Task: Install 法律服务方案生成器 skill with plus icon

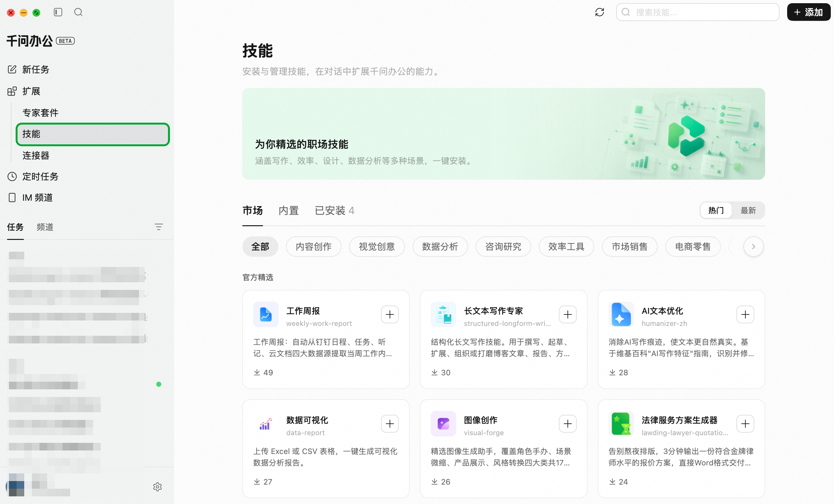Action: point(745,423)
